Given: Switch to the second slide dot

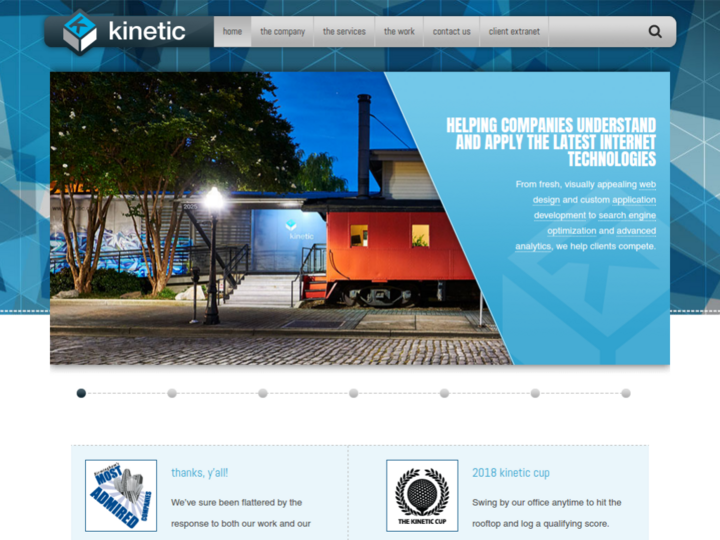Looking at the screenshot, I should tap(172, 393).
